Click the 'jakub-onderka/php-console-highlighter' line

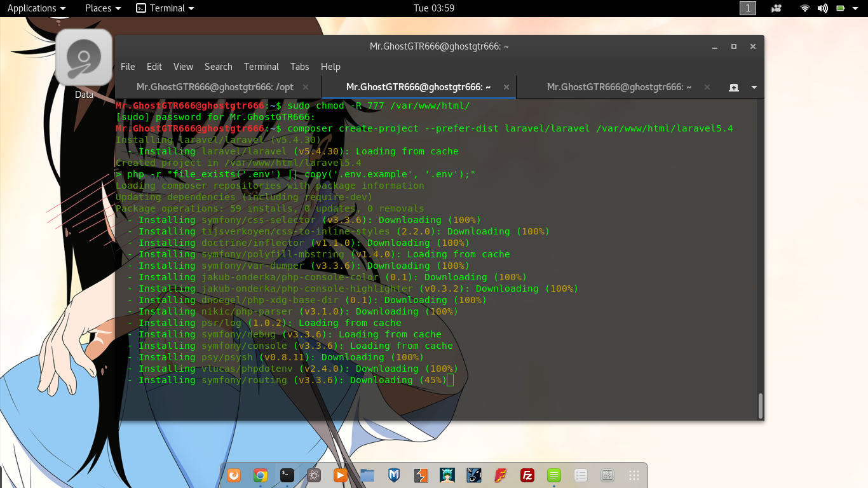[353, 288]
